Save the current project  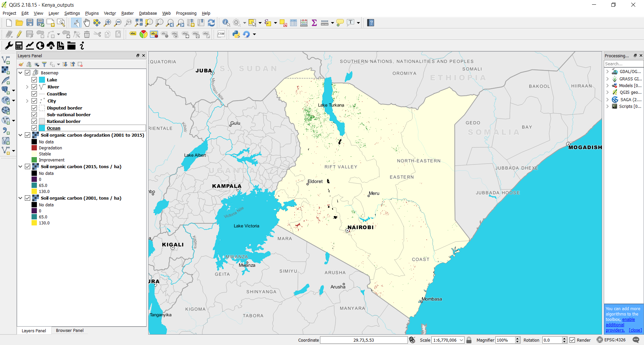click(30, 23)
